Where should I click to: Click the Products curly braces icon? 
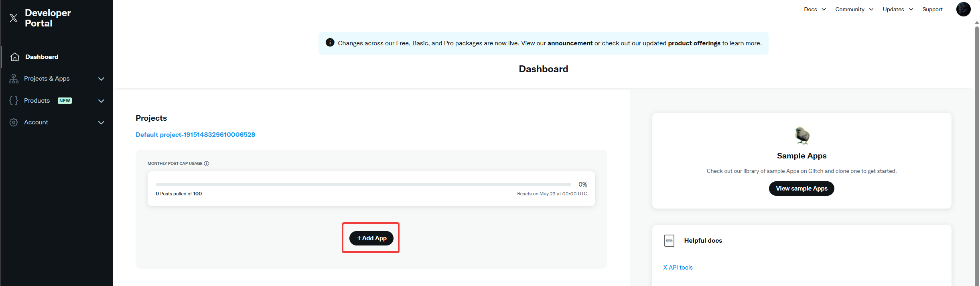click(14, 101)
